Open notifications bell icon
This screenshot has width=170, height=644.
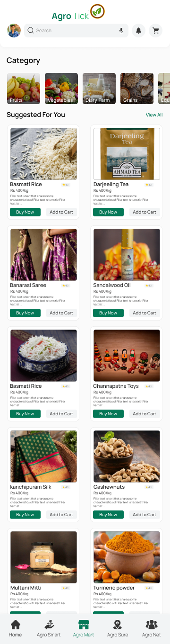(x=138, y=30)
